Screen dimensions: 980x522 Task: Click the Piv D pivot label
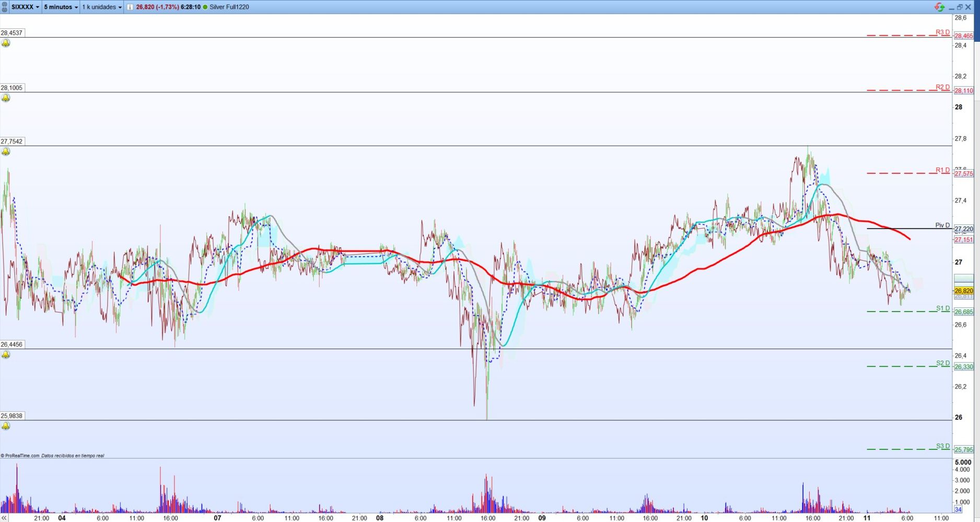coord(942,226)
